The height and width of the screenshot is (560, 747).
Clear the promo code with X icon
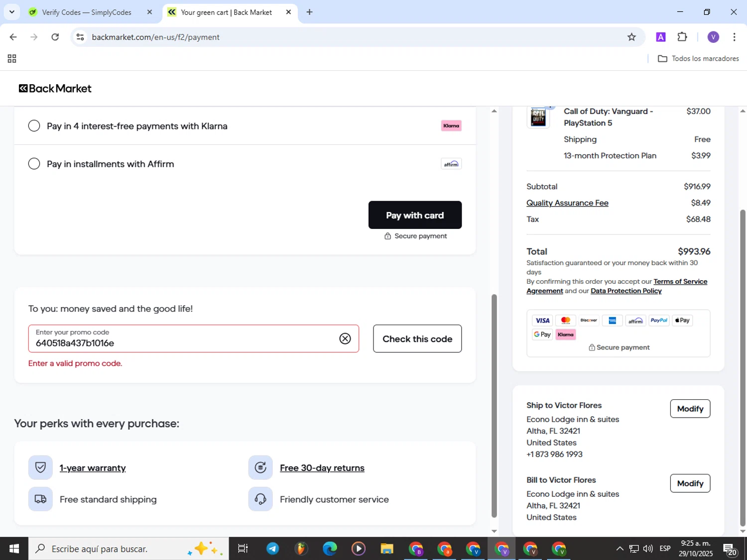[x=345, y=338]
